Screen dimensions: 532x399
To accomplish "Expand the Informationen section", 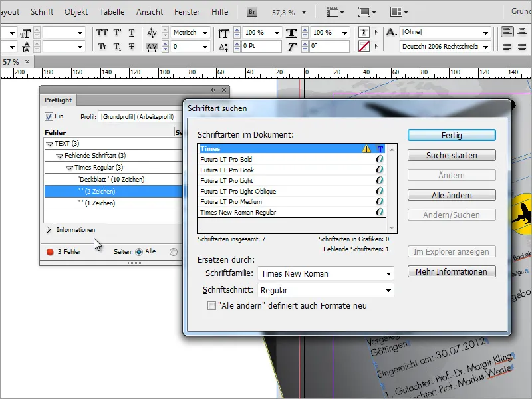I will point(49,230).
